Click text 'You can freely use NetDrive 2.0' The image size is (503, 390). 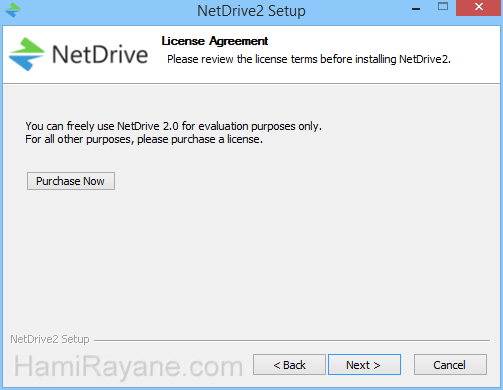[102, 126]
